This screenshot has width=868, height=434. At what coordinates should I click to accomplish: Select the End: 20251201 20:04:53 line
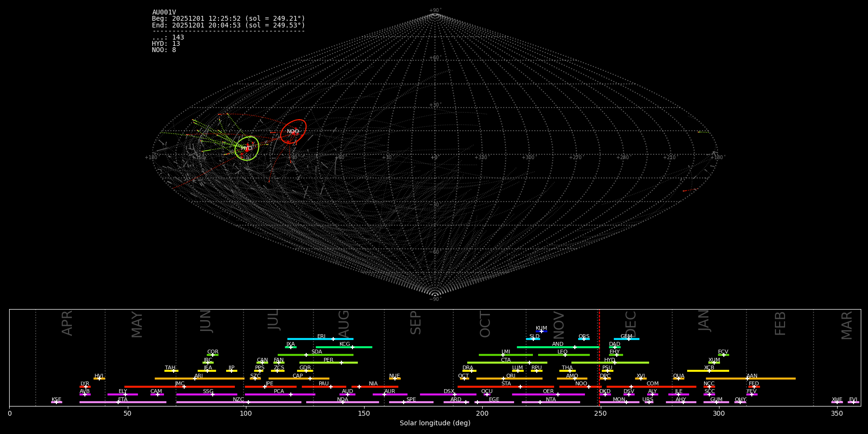229,25
